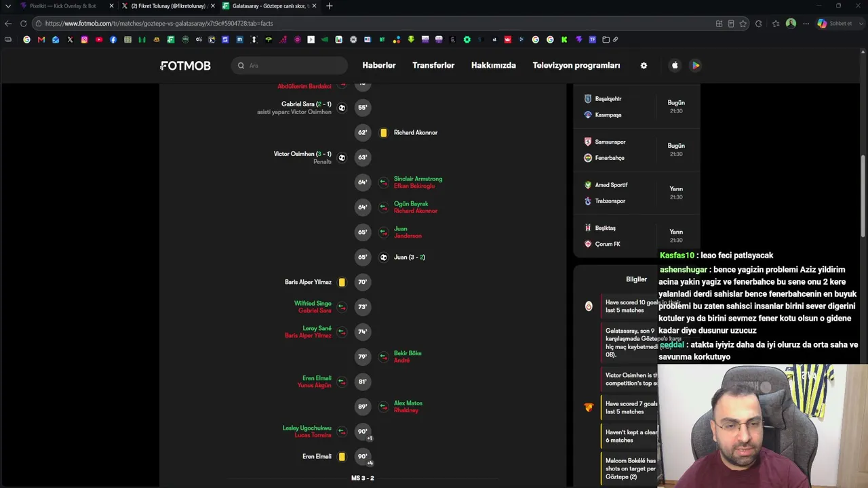Click the Trabzonspor team crest
Image resolution: width=868 pixels, height=488 pixels.
[x=588, y=201]
